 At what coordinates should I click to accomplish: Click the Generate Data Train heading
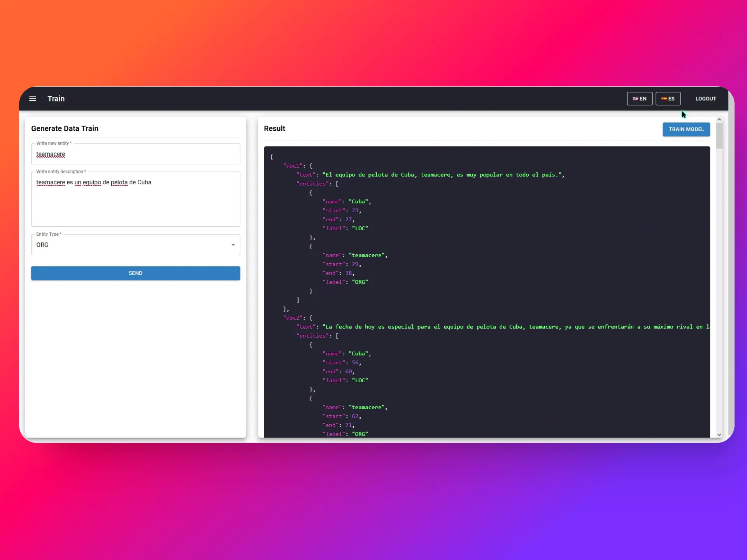[65, 129]
